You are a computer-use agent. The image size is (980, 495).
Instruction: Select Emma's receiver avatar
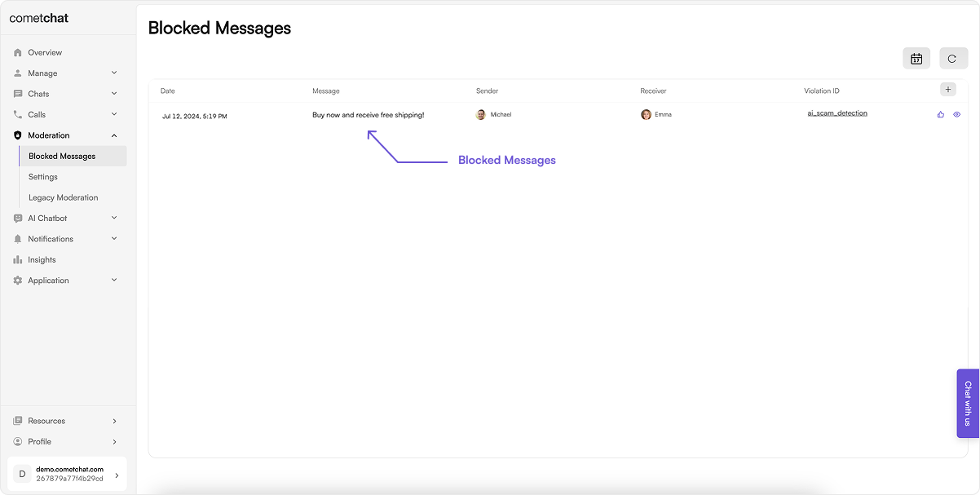(x=646, y=115)
